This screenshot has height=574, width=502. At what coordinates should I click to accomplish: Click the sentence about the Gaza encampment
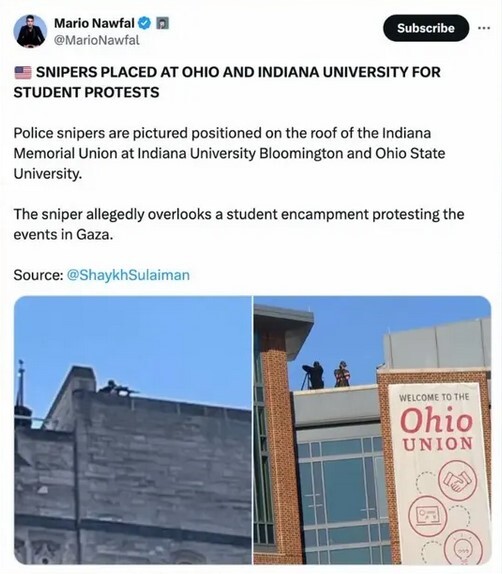[239, 224]
